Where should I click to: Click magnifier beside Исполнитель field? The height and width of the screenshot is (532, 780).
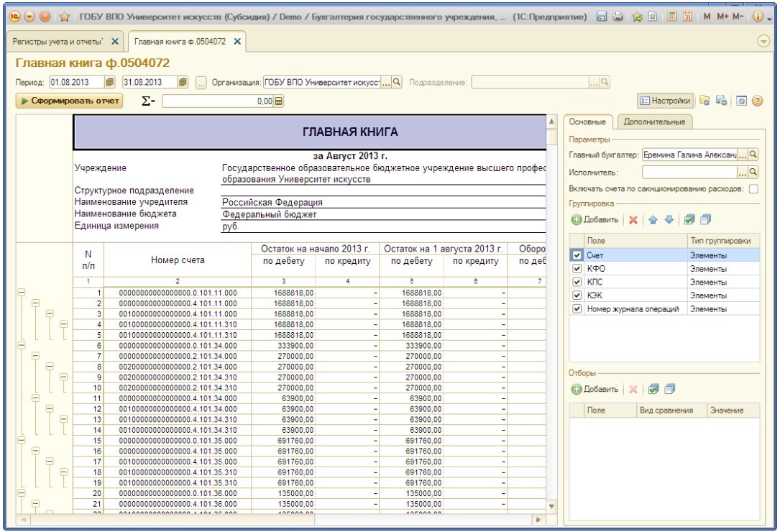click(753, 173)
